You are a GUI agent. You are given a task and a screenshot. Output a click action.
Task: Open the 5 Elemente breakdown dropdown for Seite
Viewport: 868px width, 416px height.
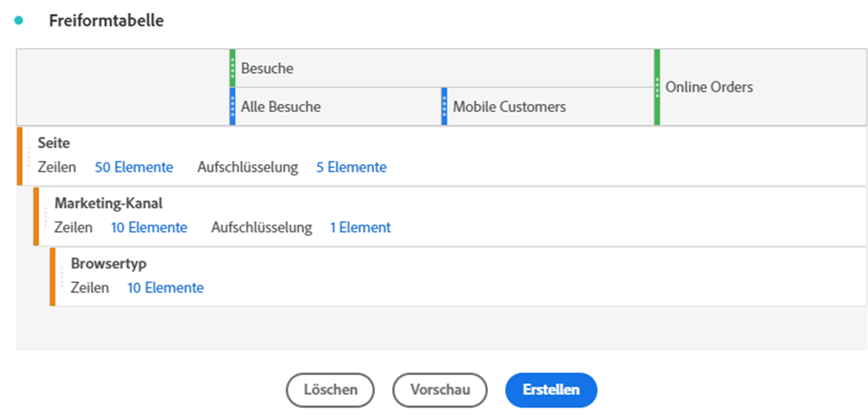click(x=351, y=167)
